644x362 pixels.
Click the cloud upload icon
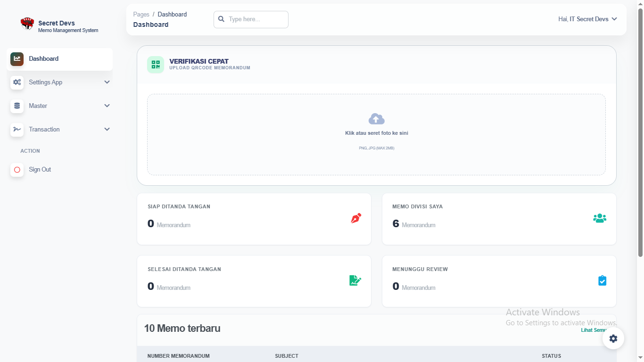point(376,119)
